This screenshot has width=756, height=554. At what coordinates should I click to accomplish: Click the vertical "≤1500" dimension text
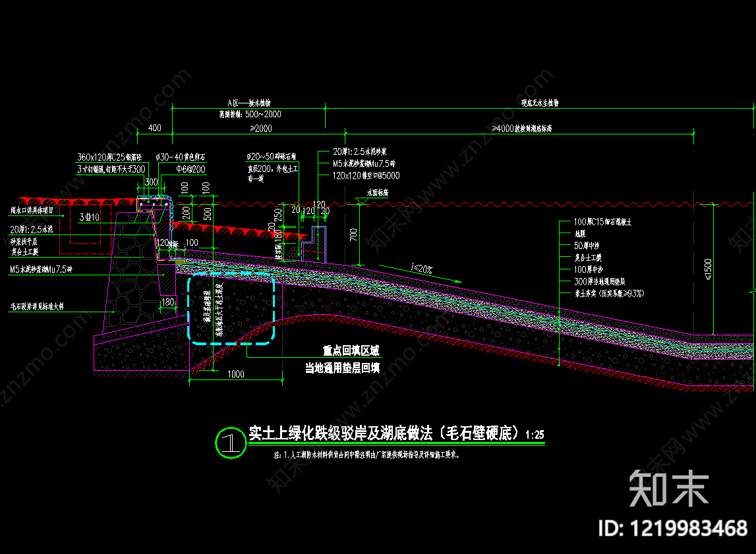coord(708,269)
